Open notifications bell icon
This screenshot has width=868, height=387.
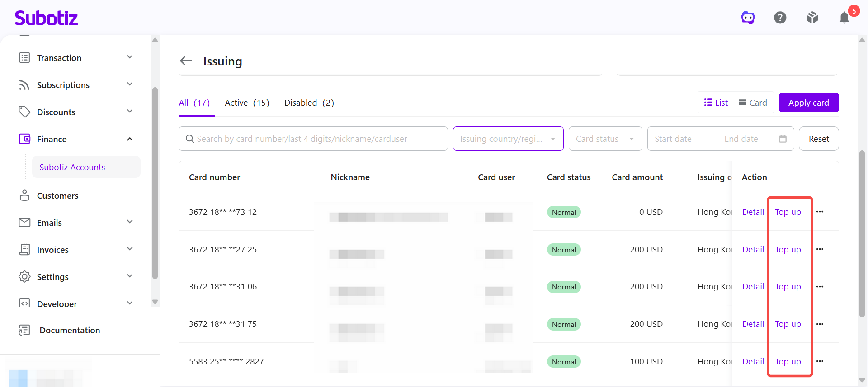pyautogui.click(x=844, y=18)
